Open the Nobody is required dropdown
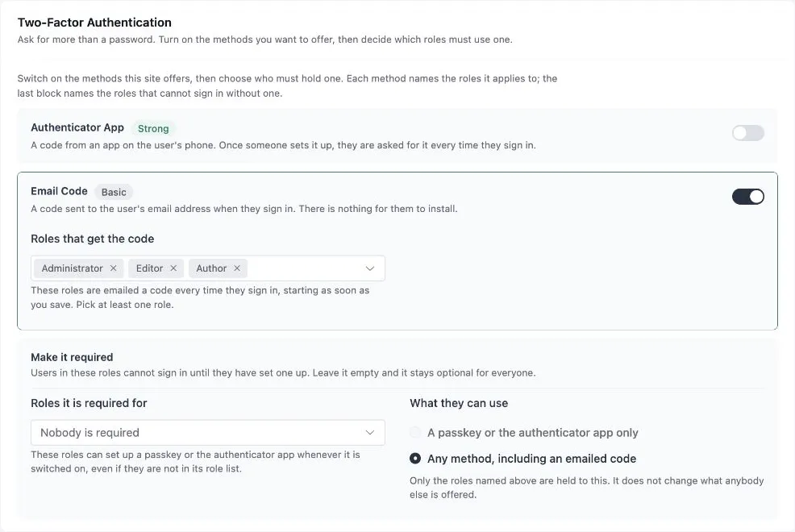 pyautogui.click(x=208, y=433)
